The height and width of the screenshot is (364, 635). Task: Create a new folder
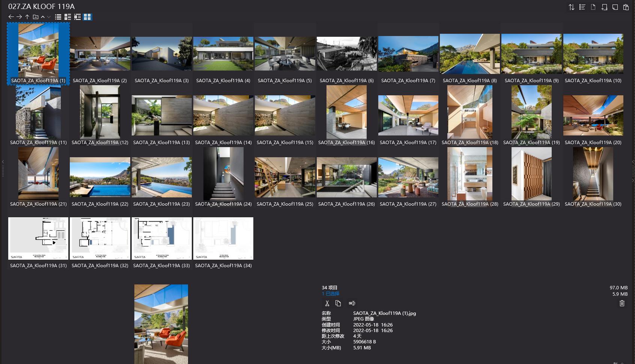[x=604, y=7]
